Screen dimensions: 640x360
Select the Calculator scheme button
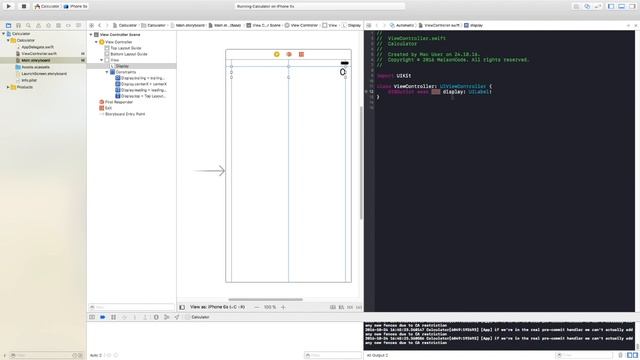47,7
